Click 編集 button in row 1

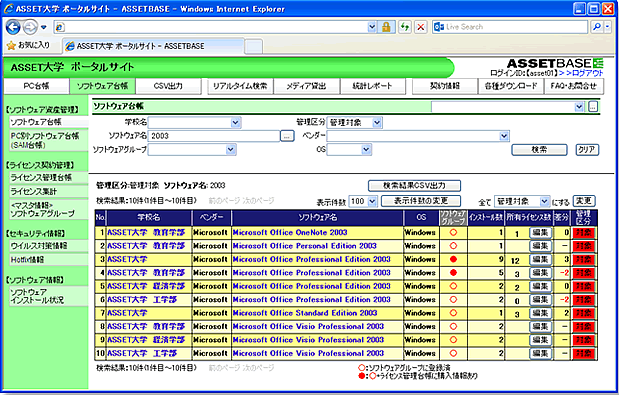point(540,233)
